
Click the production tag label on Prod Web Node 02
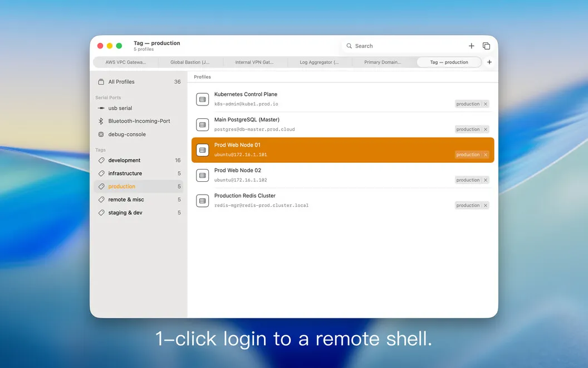(x=468, y=180)
